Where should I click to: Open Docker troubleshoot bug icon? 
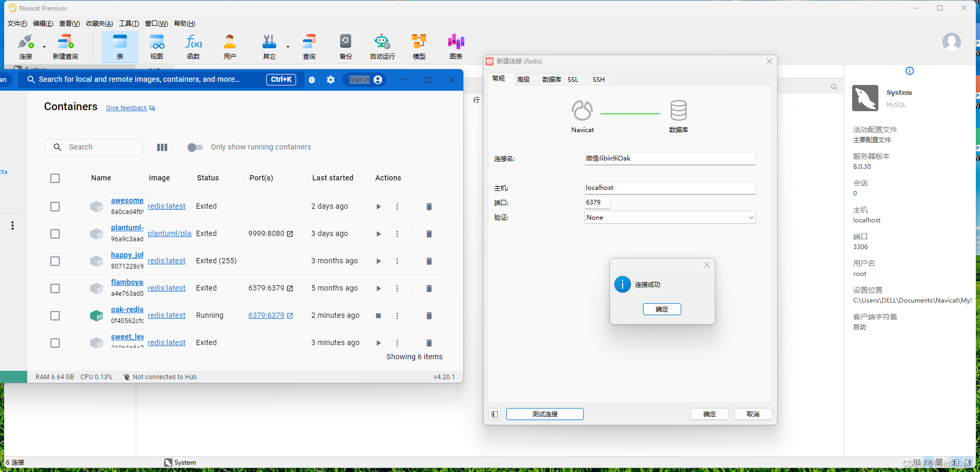click(312, 80)
